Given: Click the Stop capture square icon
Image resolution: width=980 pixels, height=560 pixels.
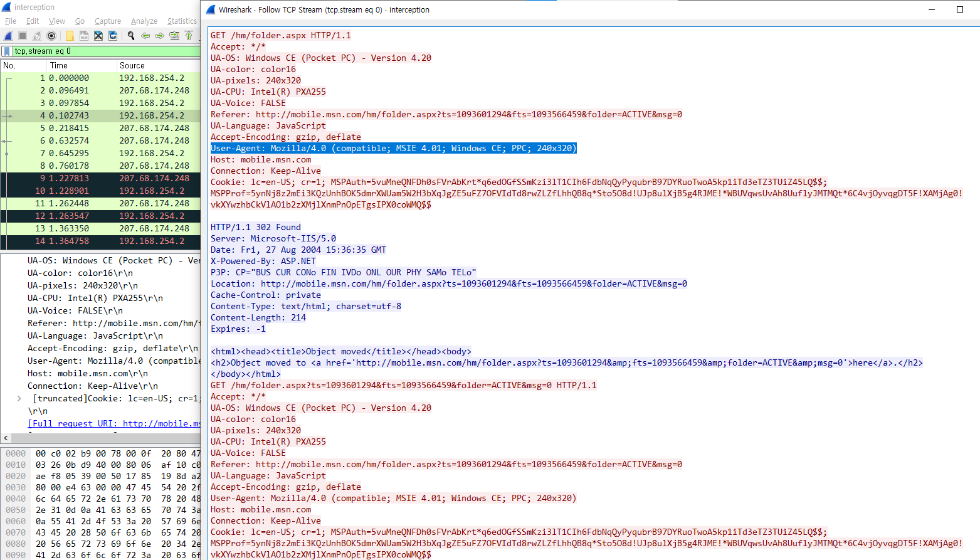Looking at the screenshot, I should 23,36.
